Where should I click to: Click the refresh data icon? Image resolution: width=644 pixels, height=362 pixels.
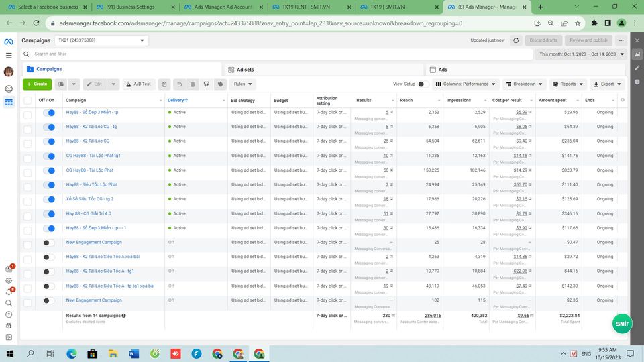coord(516,40)
